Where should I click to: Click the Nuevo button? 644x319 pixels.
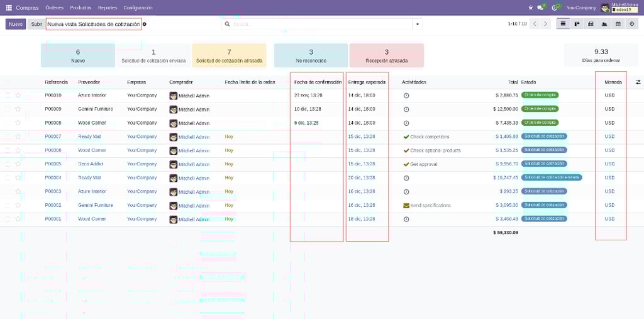pyautogui.click(x=16, y=25)
